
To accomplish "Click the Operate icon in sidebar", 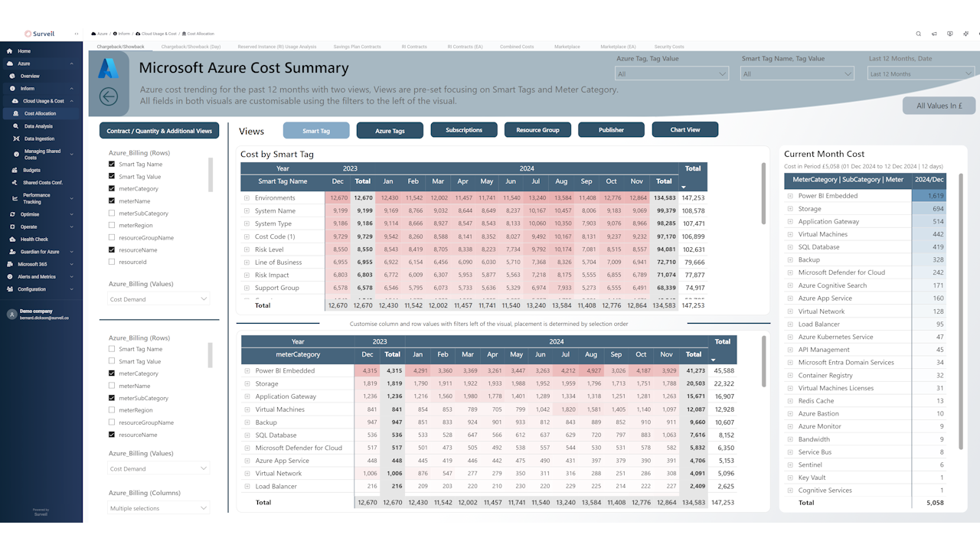I will (13, 227).
